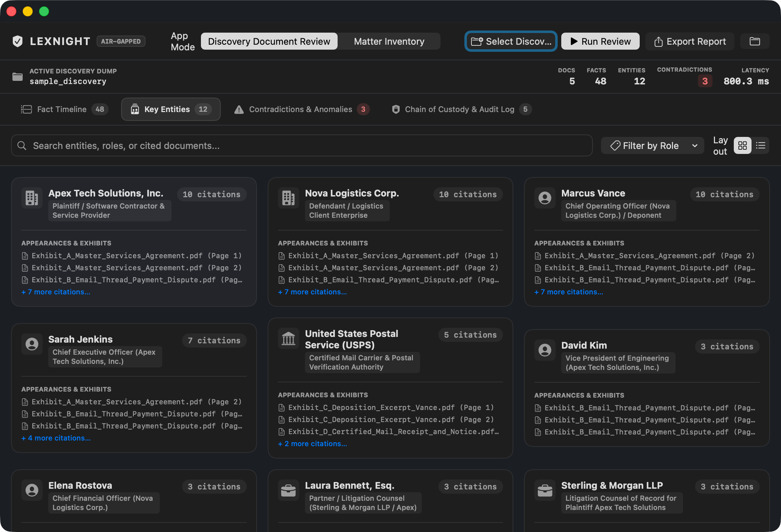Click the Run Review button
This screenshot has width=781, height=532.
(600, 41)
